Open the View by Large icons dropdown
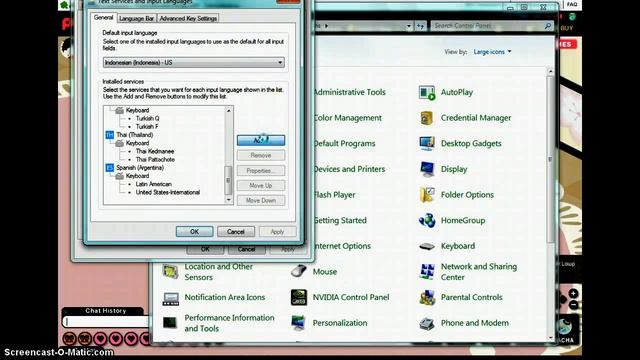 492,52
